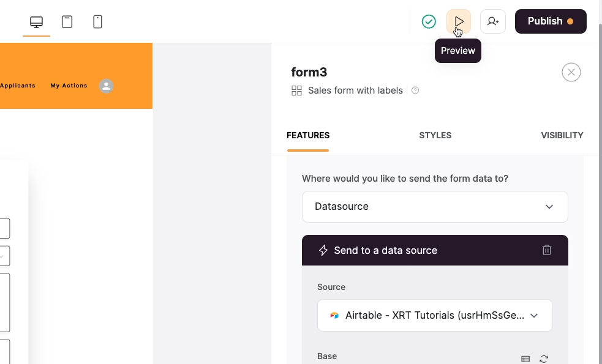
Task: Close the form3 settings panel
Action: tap(571, 72)
